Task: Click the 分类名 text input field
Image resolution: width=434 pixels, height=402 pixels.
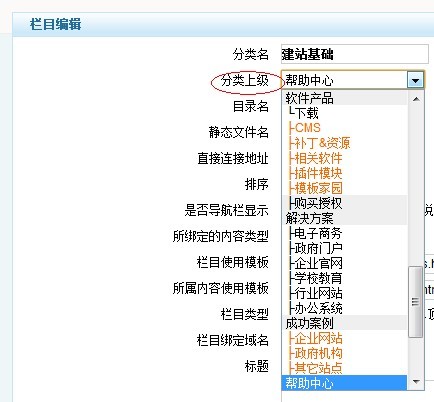Action: click(x=355, y=54)
